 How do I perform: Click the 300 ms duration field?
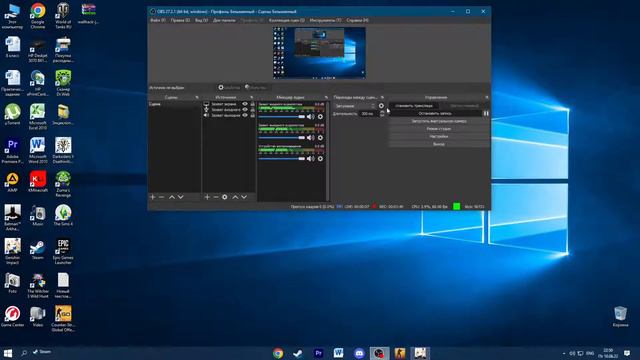[x=369, y=114]
